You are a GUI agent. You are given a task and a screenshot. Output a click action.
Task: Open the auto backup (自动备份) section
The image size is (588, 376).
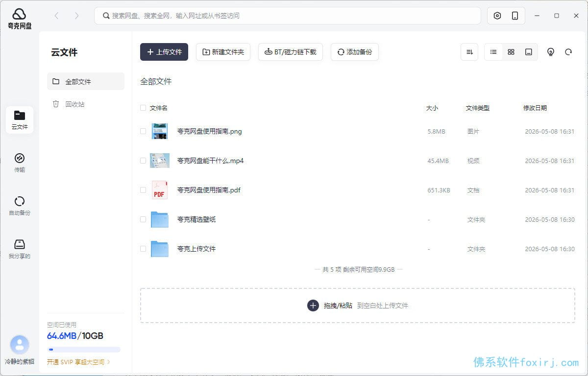(20, 206)
